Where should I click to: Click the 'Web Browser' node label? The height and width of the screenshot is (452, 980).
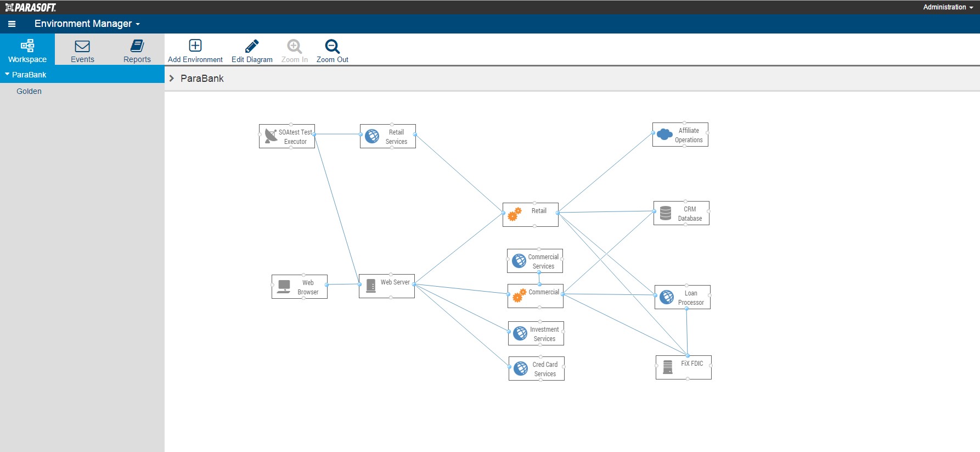(x=308, y=287)
